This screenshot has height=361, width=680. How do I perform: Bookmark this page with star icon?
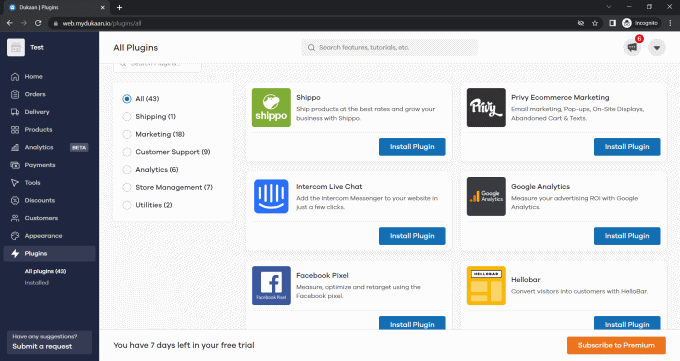(x=595, y=23)
